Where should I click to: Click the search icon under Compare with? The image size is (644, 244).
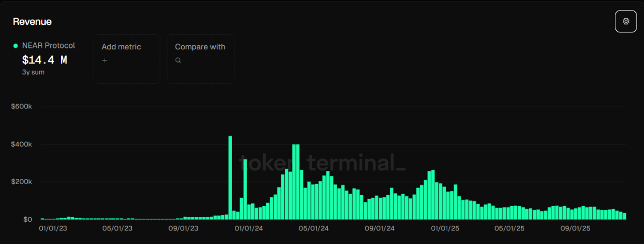pyautogui.click(x=178, y=60)
